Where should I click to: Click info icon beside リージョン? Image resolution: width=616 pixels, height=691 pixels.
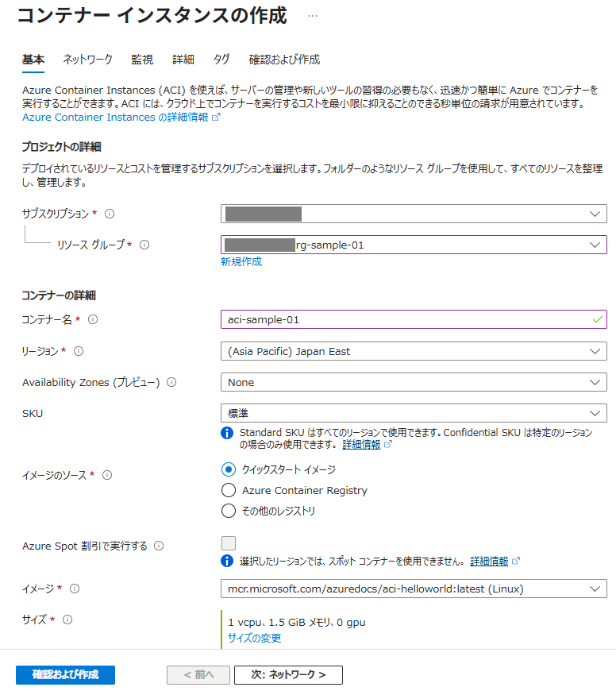point(79,351)
